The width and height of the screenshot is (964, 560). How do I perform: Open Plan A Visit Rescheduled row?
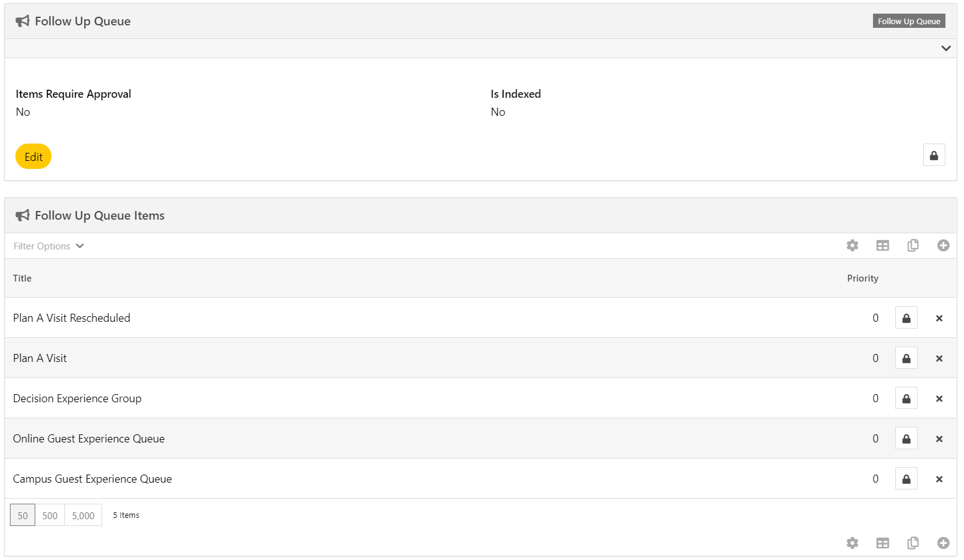pos(480,317)
